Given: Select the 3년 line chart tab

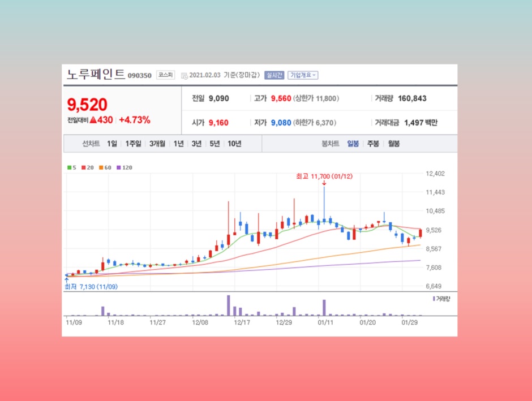Looking at the screenshot, I should (196, 144).
